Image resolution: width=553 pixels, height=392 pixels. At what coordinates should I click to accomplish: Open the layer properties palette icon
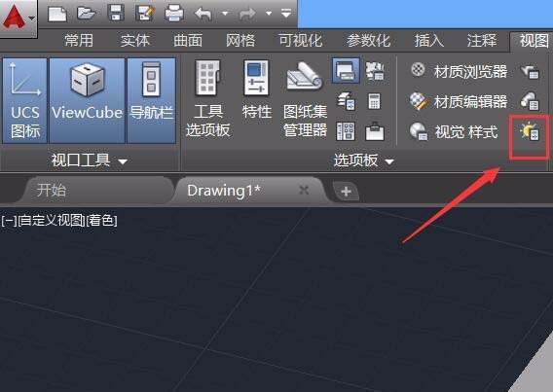346,101
